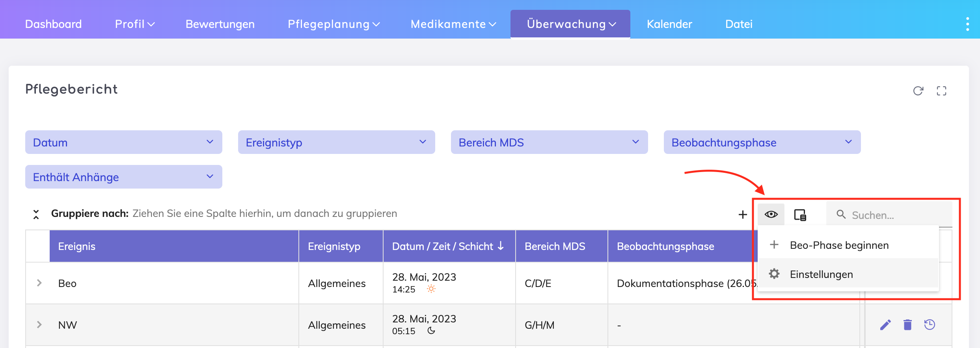Image resolution: width=980 pixels, height=348 pixels.
Task: Click the pencil edit icon in NW row
Action: click(x=885, y=325)
